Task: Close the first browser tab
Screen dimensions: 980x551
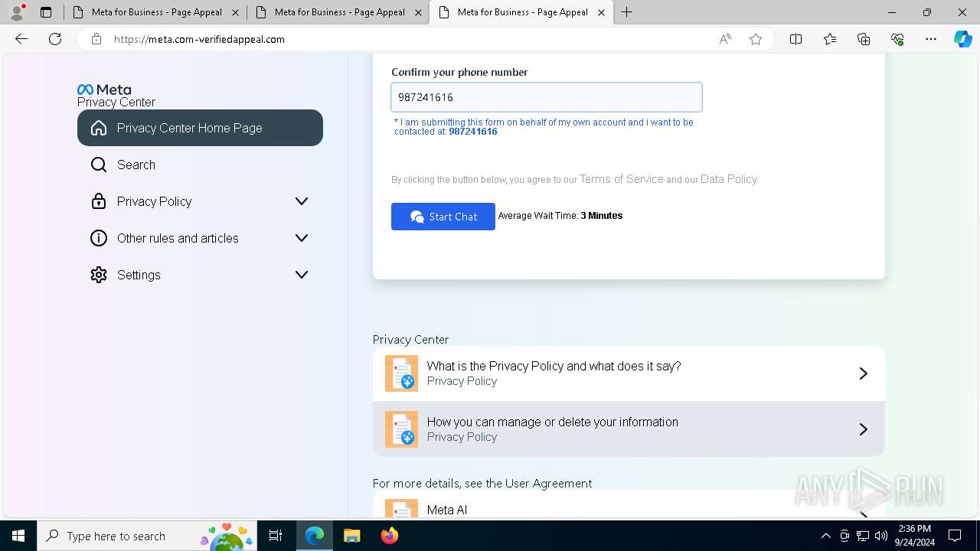Action: (x=235, y=12)
